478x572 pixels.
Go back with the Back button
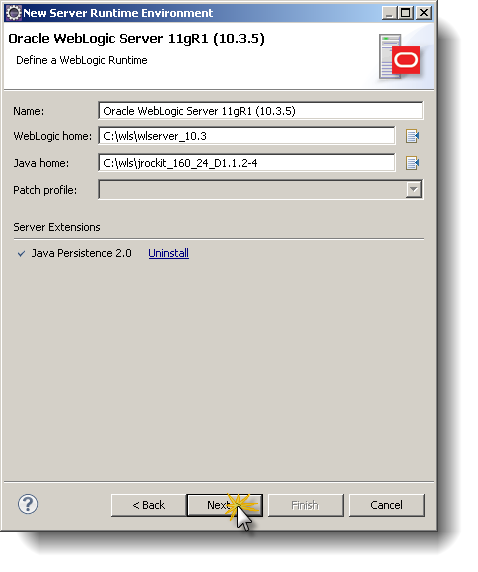[149, 505]
